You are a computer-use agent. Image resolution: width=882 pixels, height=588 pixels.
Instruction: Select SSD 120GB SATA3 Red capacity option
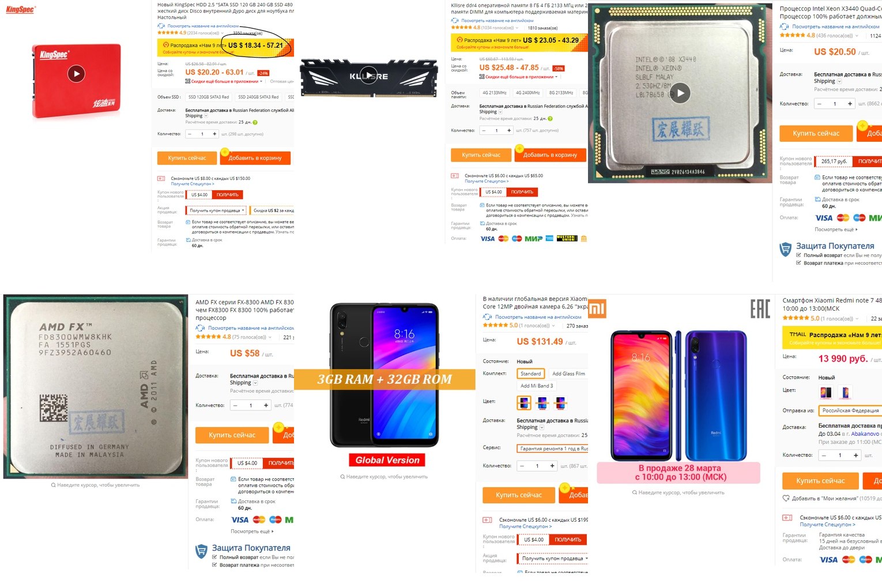click(209, 97)
